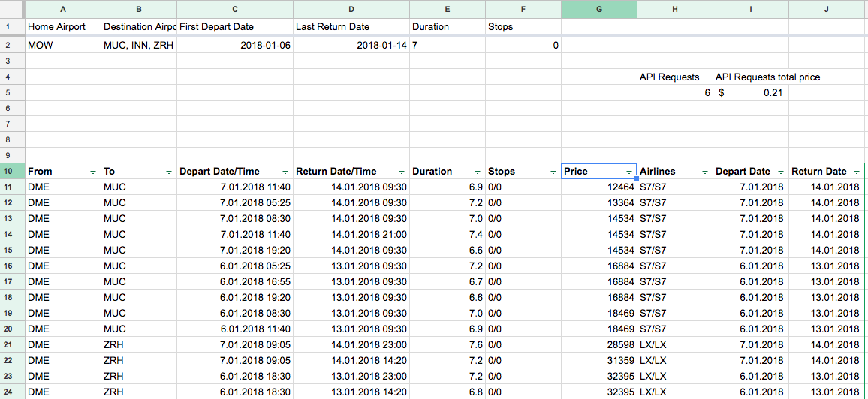Click the 14.01.2018 14:20 return cell
868x399 pixels.
click(351, 360)
